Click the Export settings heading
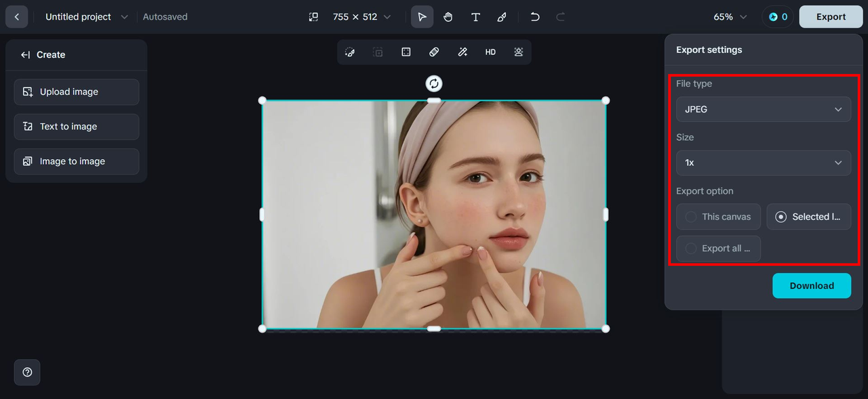Image resolution: width=868 pixels, height=399 pixels. click(x=709, y=50)
